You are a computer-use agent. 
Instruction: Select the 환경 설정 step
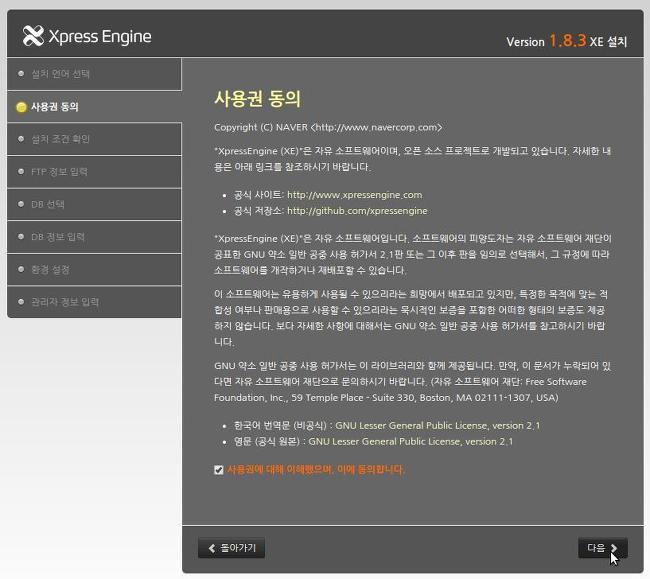[x=94, y=269]
